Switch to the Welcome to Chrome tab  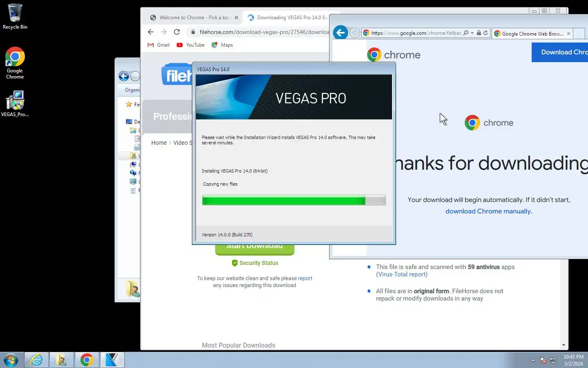(x=194, y=18)
